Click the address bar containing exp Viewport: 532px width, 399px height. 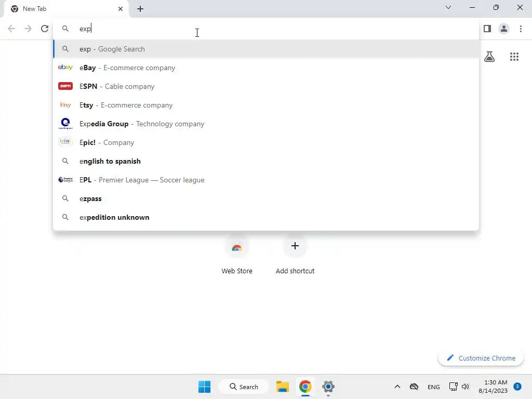click(x=267, y=29)
